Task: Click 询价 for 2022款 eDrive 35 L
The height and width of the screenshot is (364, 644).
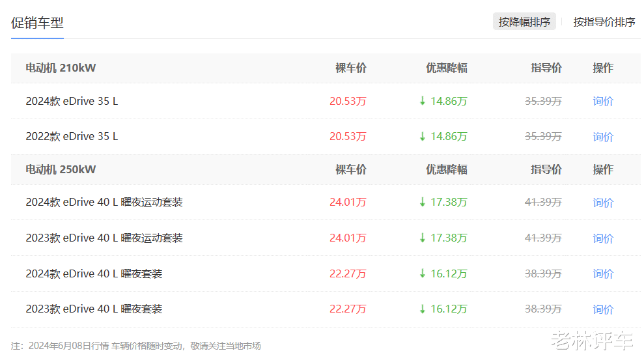Action: 602,136
